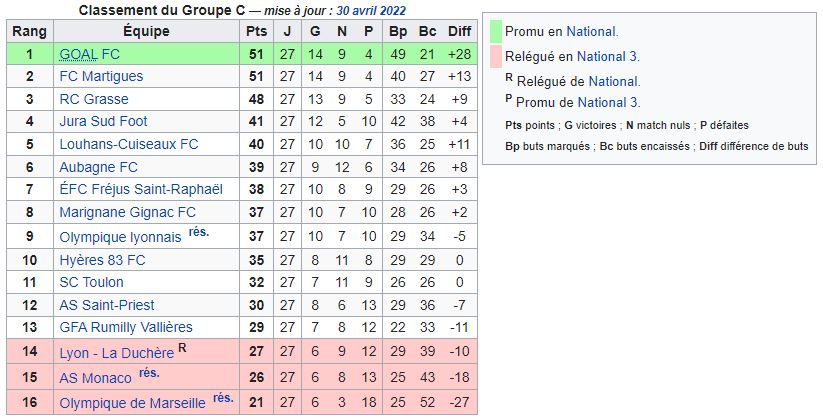Open AS Saint-Priest team link
823x420 pixels.
(x=107, y=306)
